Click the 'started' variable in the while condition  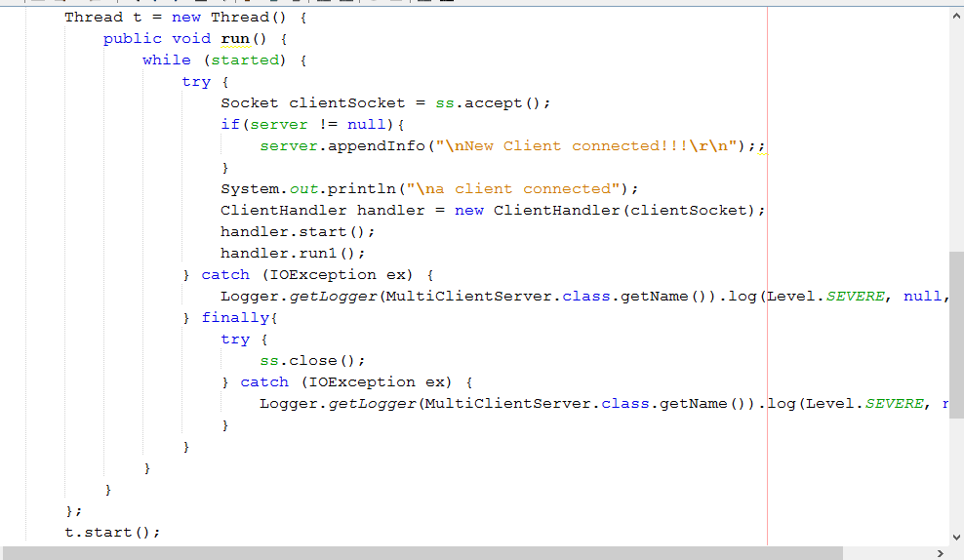[x=245, y=60]
